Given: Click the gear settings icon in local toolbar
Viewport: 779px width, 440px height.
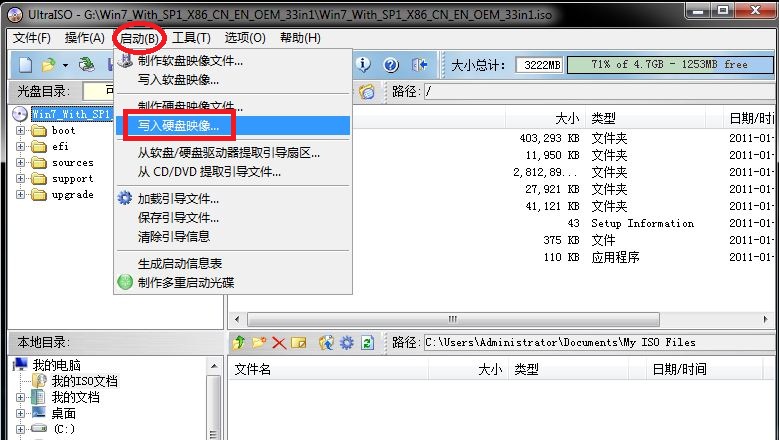Looking at the screenshot, I should (x=347, y=343).
